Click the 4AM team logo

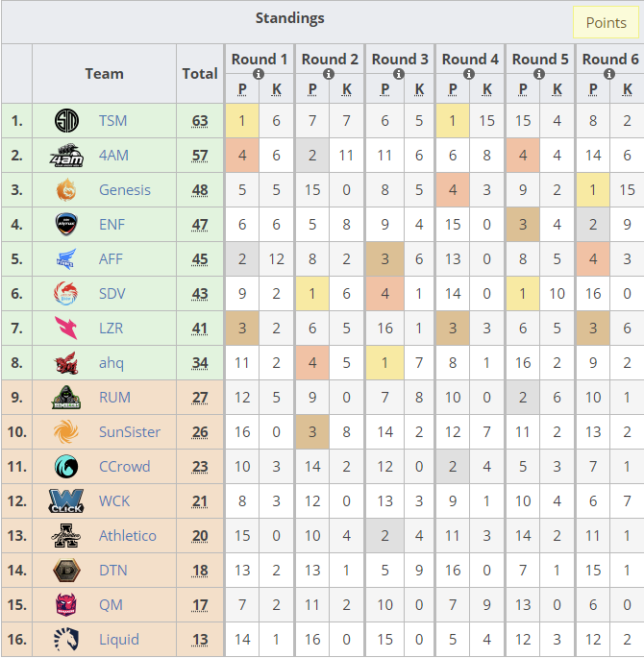(66, 156)
